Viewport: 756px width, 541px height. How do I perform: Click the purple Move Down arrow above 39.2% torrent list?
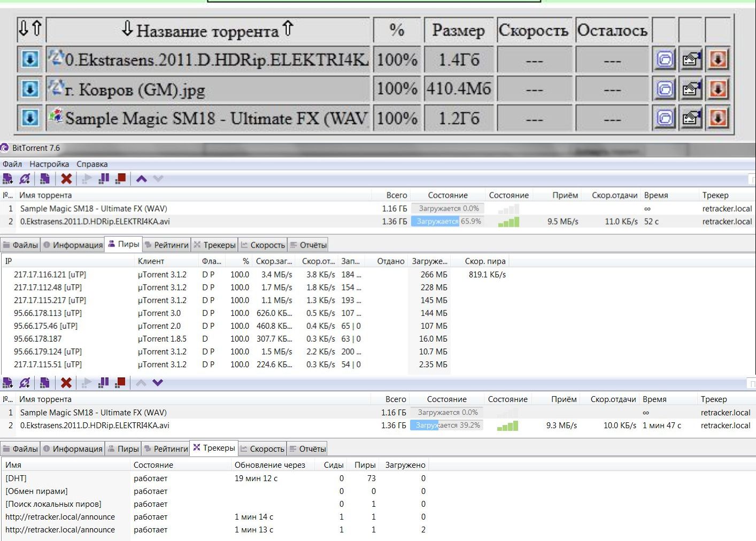tap(158, 382)
